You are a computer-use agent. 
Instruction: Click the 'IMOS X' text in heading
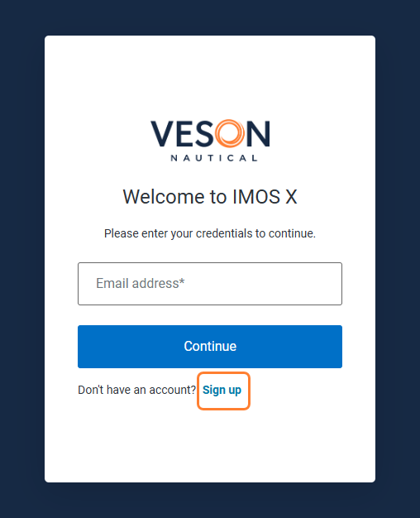point(265,197)
